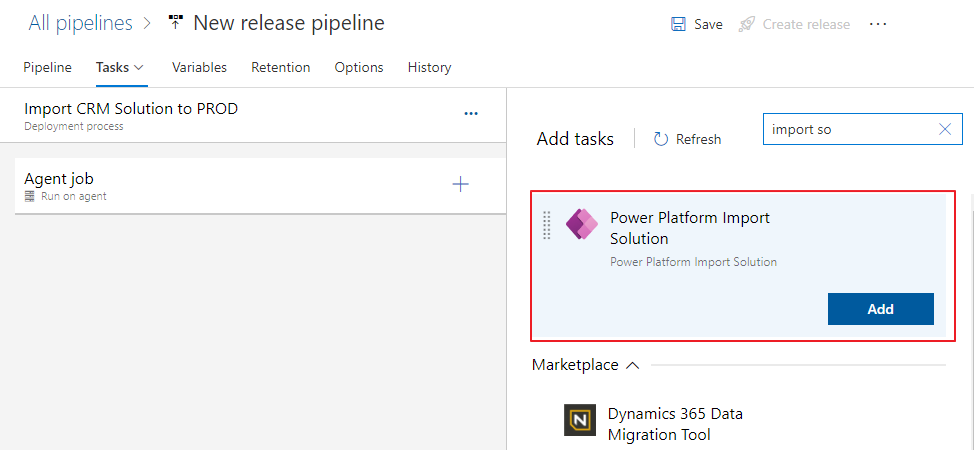Collapse the Marketplace section chevron
Screen dimensions: 974x450
[x=632, y=365]
